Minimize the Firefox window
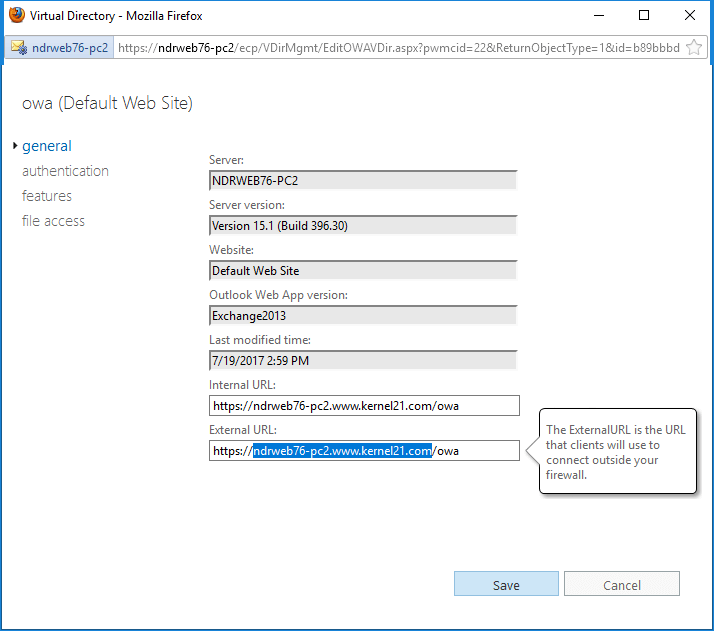This screenshot has width=714, height=631. (x=599, y=15)
